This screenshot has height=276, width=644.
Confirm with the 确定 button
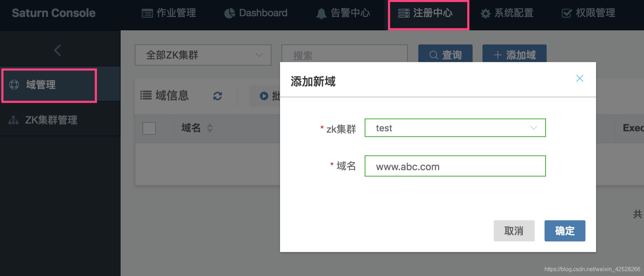pos(565,231)
